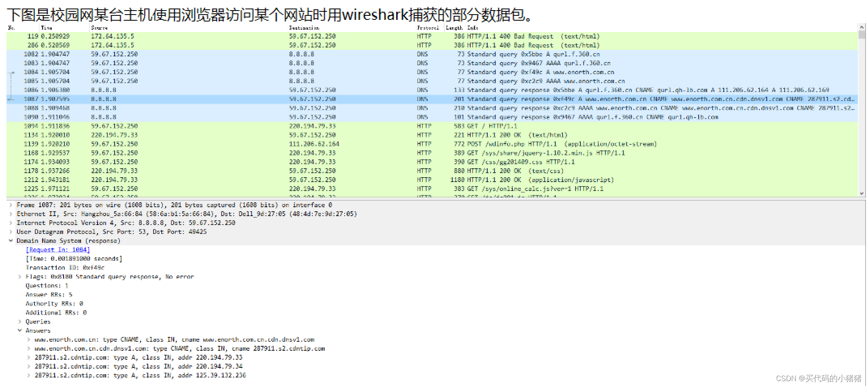Expand Internet Protocol Version 4 section

pos(11,223)
